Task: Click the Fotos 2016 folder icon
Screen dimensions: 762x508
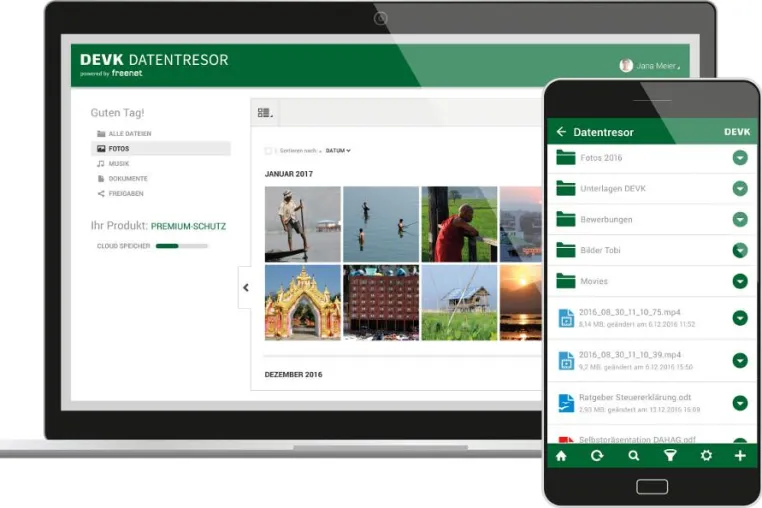Action: (x=566, y=157)
